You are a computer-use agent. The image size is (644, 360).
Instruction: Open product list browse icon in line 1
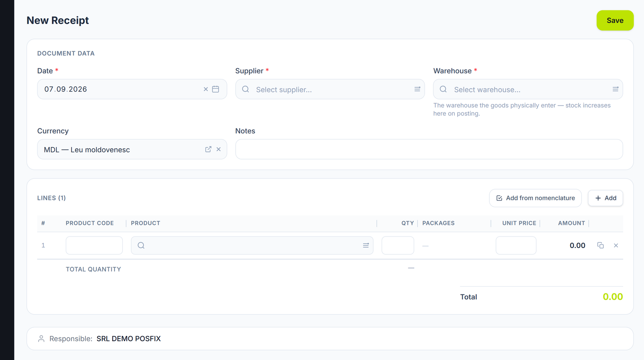click(366, 245)
